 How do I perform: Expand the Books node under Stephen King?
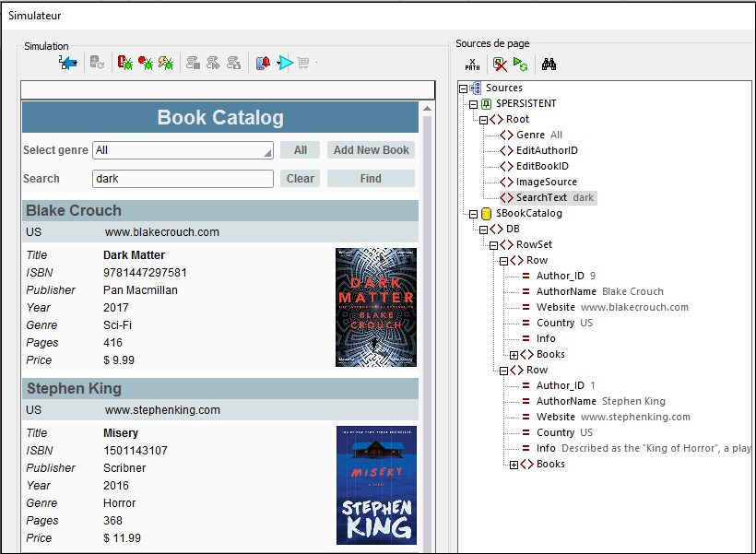[x=514, y=464]
